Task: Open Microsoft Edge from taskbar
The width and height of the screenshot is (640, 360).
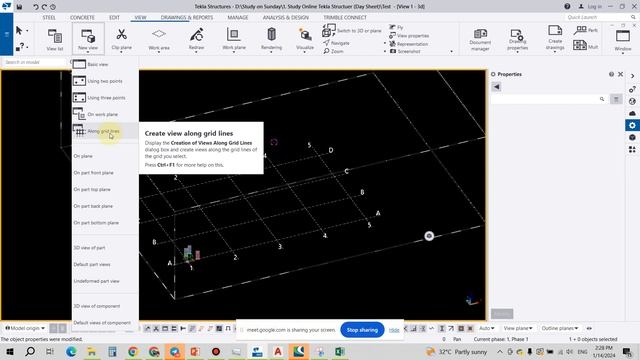Action: click(71, 351)
